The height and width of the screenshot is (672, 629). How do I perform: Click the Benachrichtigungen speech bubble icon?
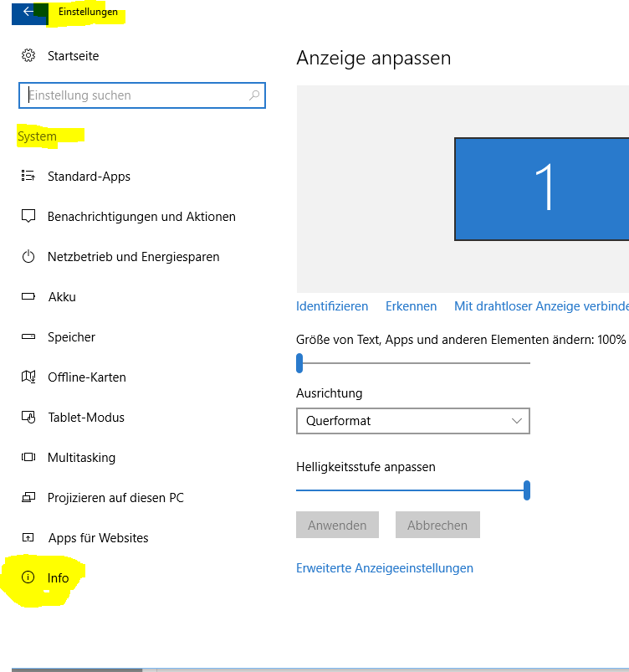(x=28, y=216)
